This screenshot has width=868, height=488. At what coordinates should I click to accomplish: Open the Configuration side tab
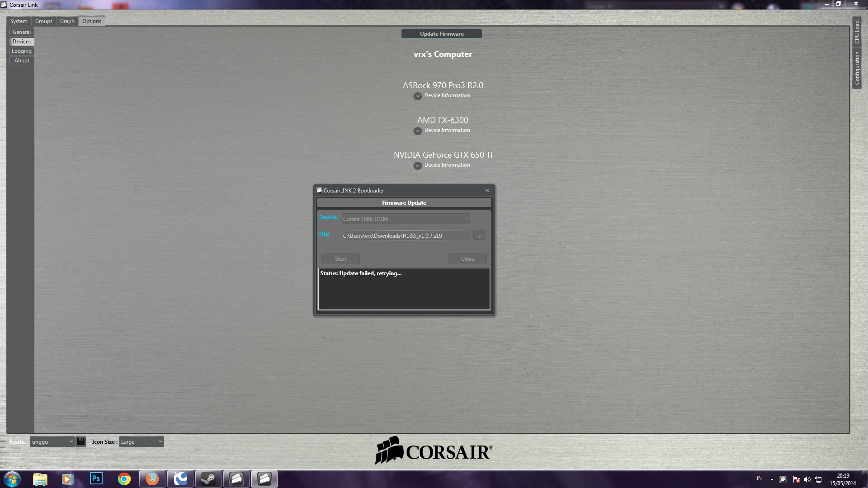click(x=857, y=68)
